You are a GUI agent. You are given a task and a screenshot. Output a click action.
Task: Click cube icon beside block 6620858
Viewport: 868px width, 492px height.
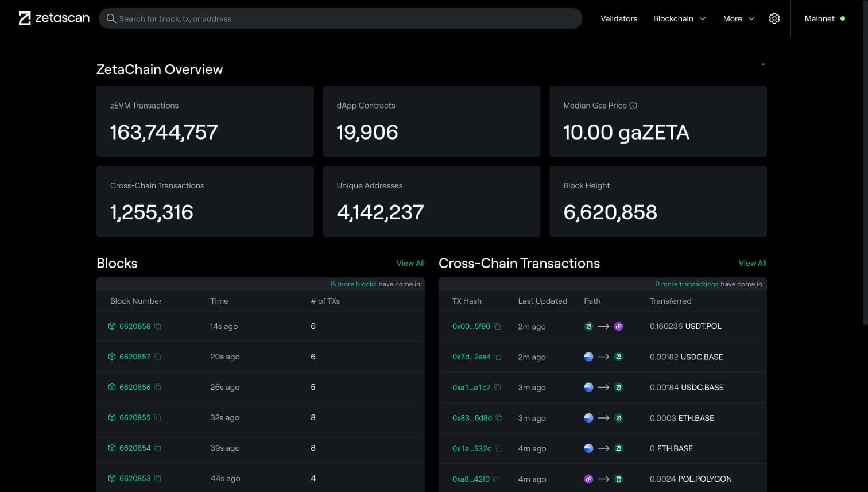tap(112, 326)
